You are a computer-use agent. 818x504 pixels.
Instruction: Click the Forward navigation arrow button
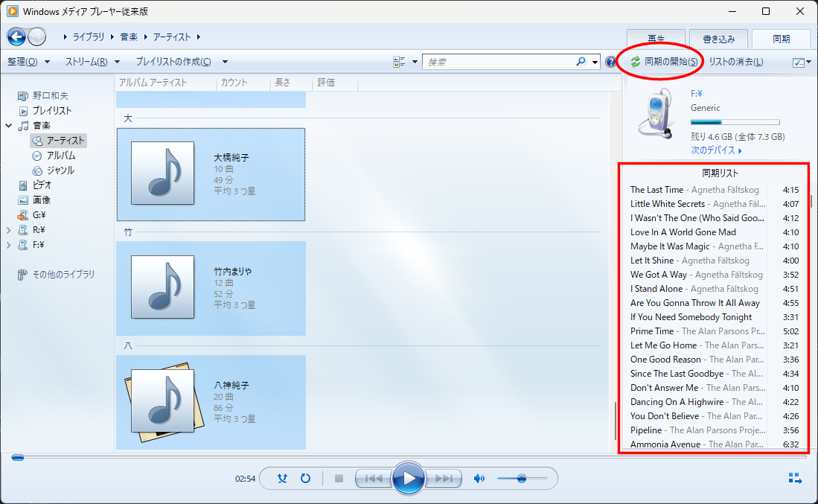[x=37, y=36]
